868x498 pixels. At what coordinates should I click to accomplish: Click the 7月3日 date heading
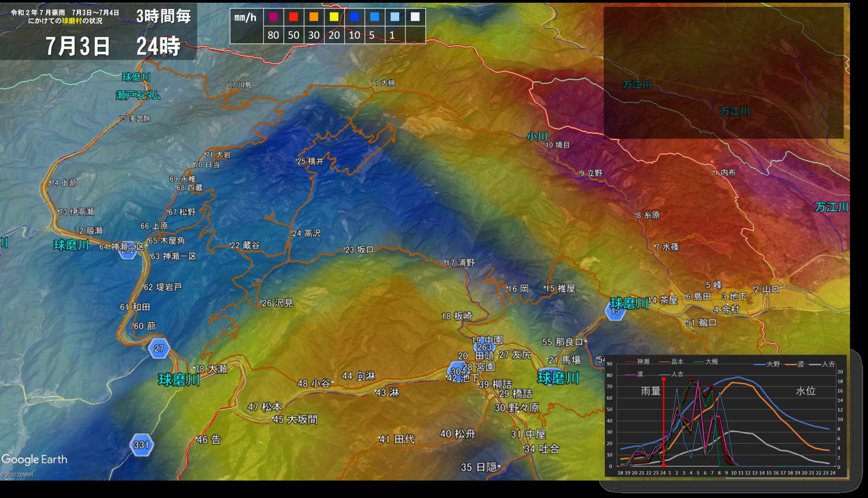click(x=78, y=46)
